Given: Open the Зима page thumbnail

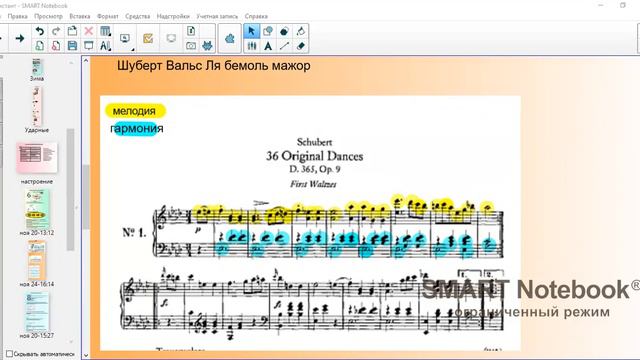Looking at the screenshot, I should tap(37, 68).
